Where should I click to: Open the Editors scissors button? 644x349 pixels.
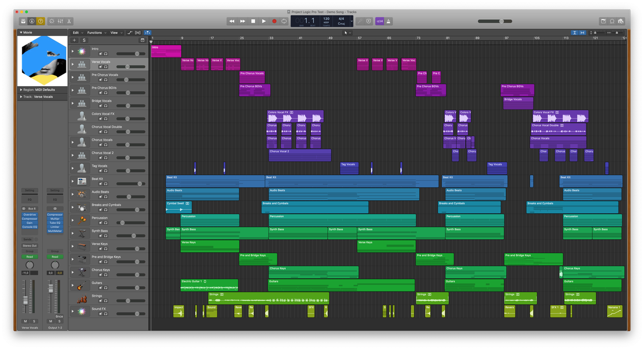pos(69,21)
